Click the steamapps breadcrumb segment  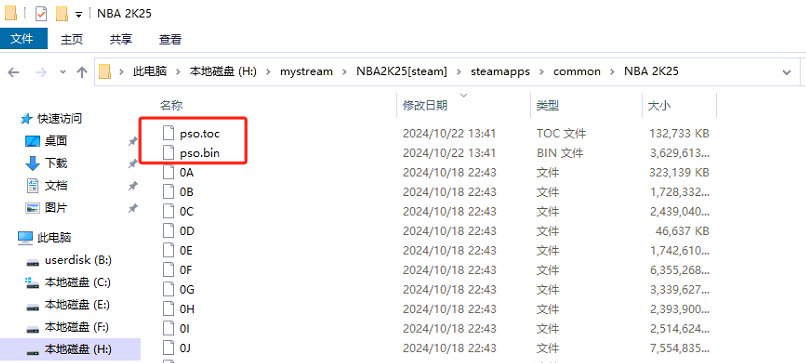coord(500,71)
